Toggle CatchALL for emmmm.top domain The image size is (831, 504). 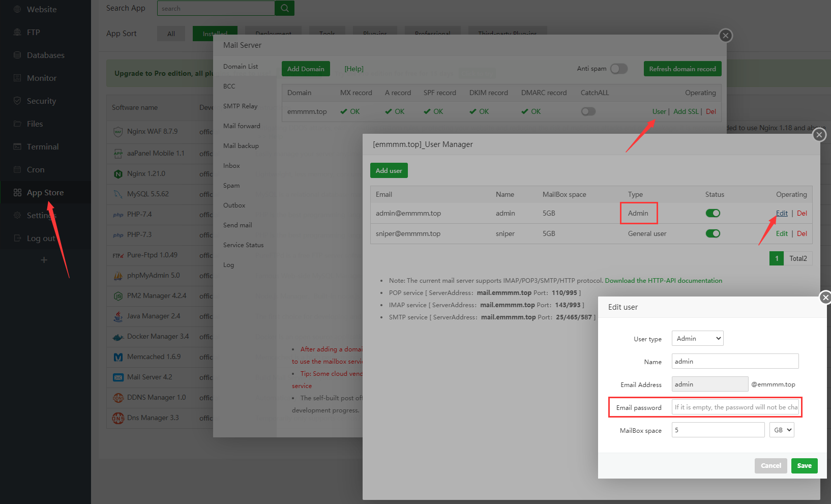pos(588,111)
